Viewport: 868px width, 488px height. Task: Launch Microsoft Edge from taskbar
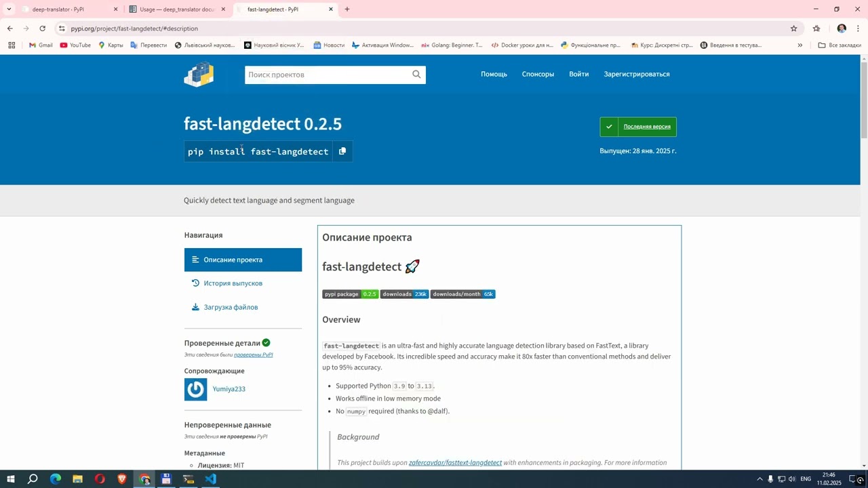point(56,479)
